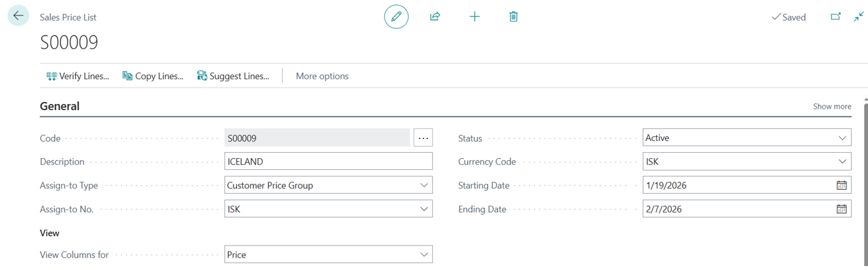868x270 pixels.
Task: Run the Verify Lines action
Action: (x=78, y=76)
